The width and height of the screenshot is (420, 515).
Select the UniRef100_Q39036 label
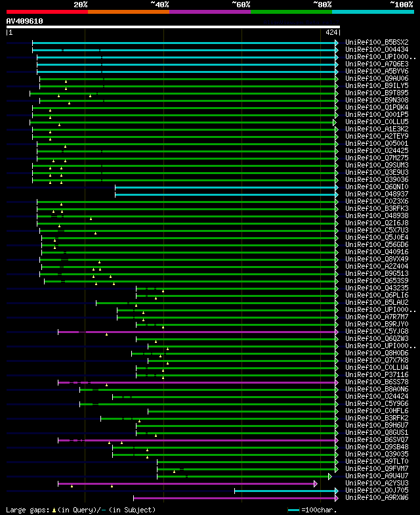tap(377, 180)
